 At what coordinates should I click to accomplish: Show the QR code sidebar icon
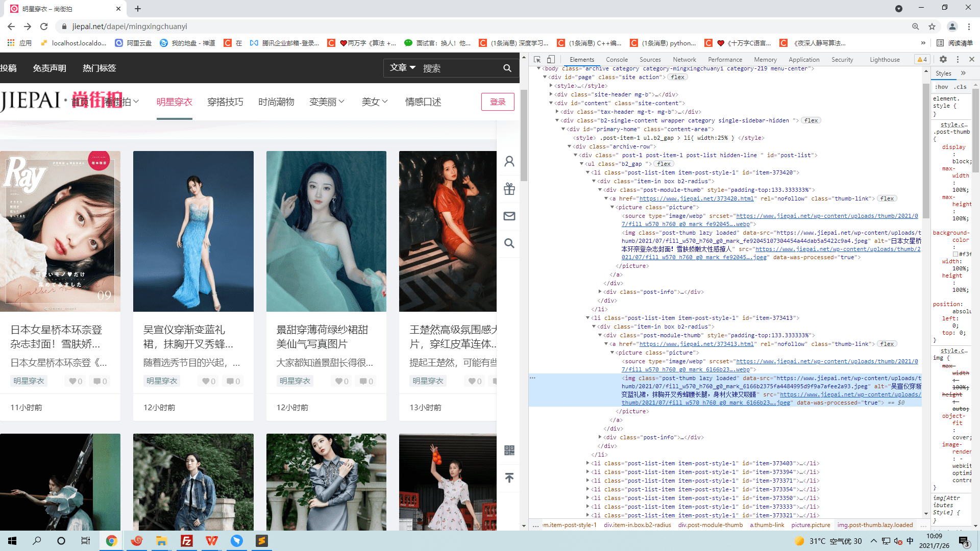click(509, 450)
